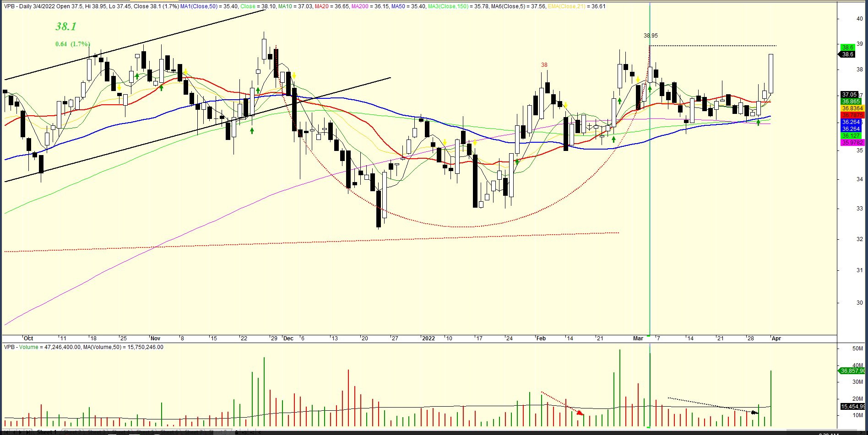Select the Sheet 6 tab
This screenshot has width=868, height=435.
[169, 432]
